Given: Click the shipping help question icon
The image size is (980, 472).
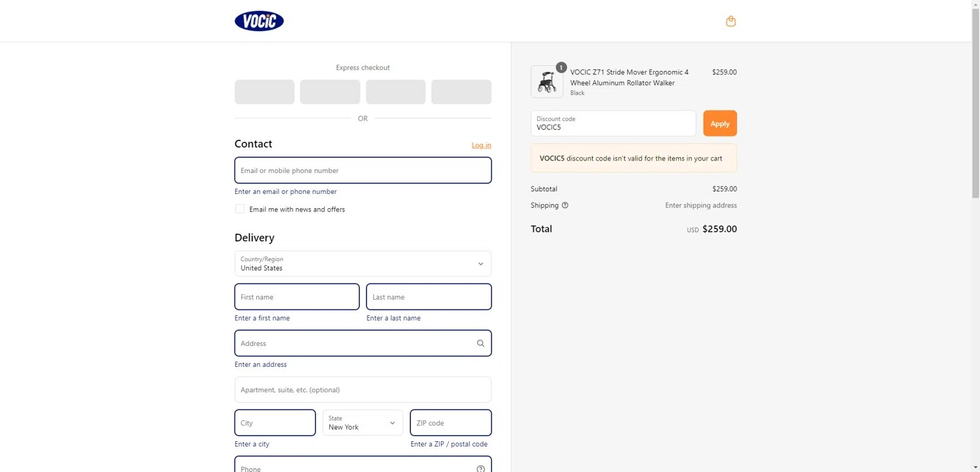Looking at the screenshot, I should [565, 205].
